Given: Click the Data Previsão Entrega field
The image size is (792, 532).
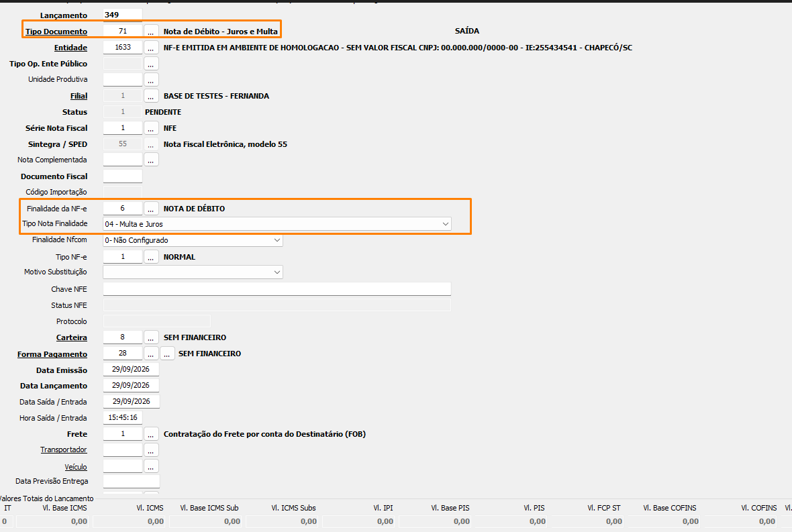Looking at the screenshot, I should click(x=132, y=481).
